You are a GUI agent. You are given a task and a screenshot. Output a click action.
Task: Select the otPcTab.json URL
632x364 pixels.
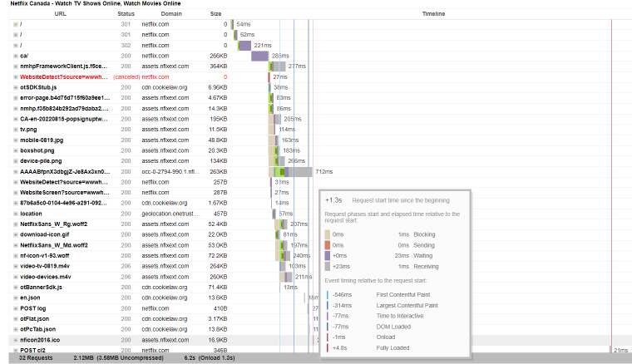pos(38,329)
